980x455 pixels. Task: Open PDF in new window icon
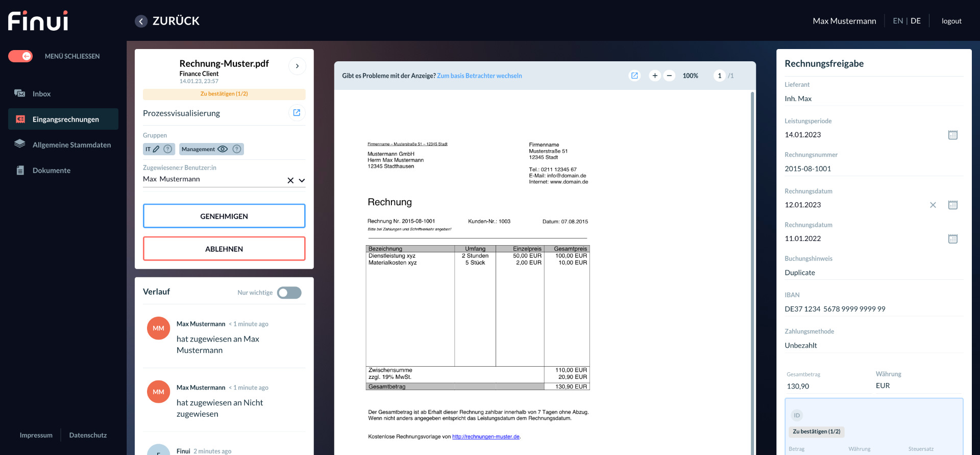(634, 76)
